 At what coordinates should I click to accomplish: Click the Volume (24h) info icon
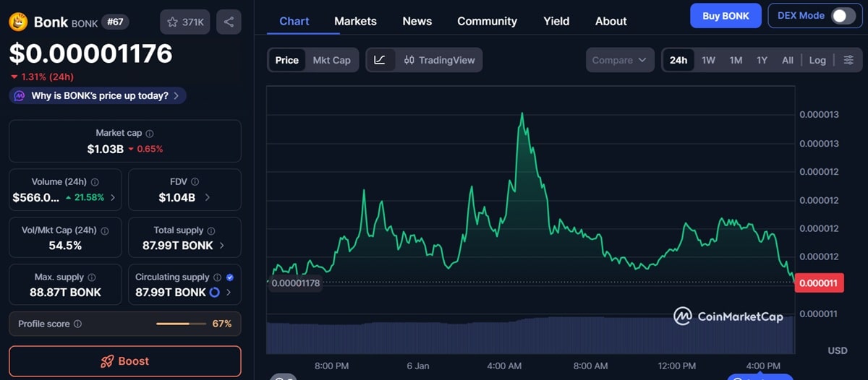(95, 182)
